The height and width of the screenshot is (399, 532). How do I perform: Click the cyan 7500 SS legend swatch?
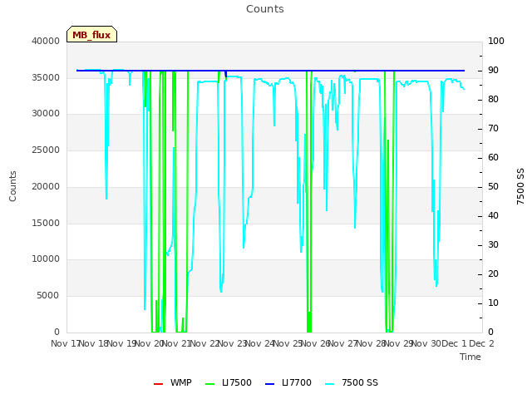pyautogui.click(x=330, y=384)
